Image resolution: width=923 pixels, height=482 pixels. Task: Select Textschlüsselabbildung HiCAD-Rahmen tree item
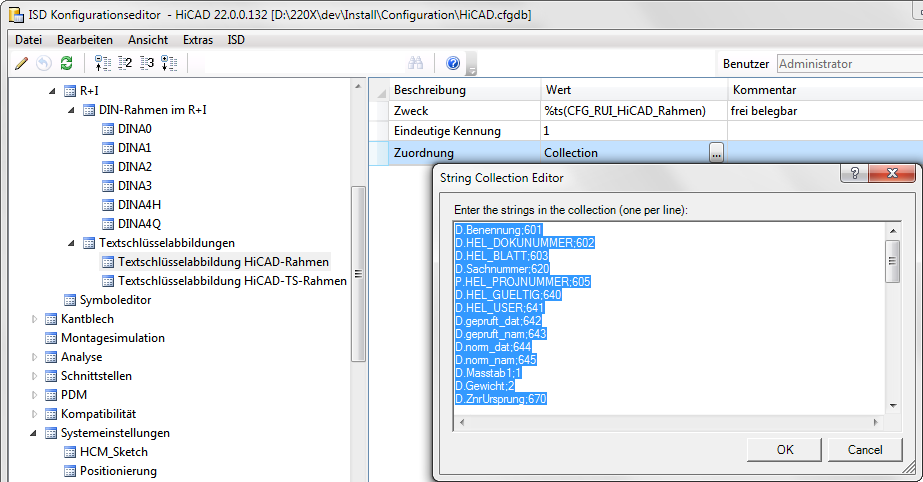pos(223,262)
